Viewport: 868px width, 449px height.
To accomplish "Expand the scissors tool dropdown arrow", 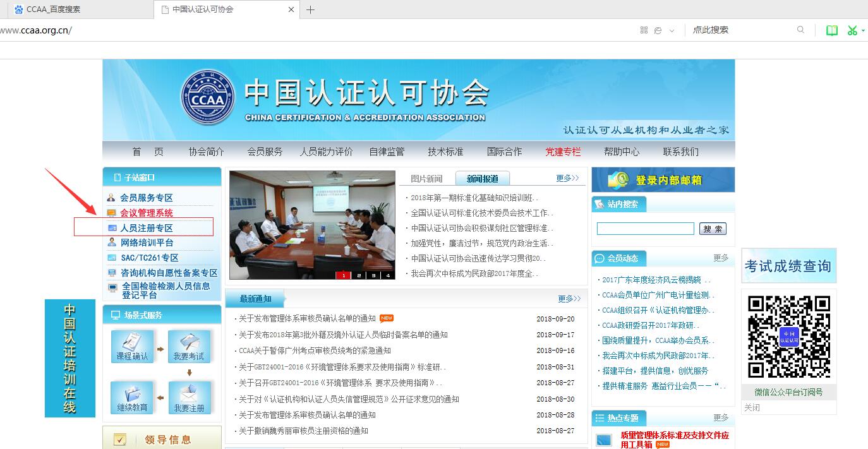I will 864,31.
